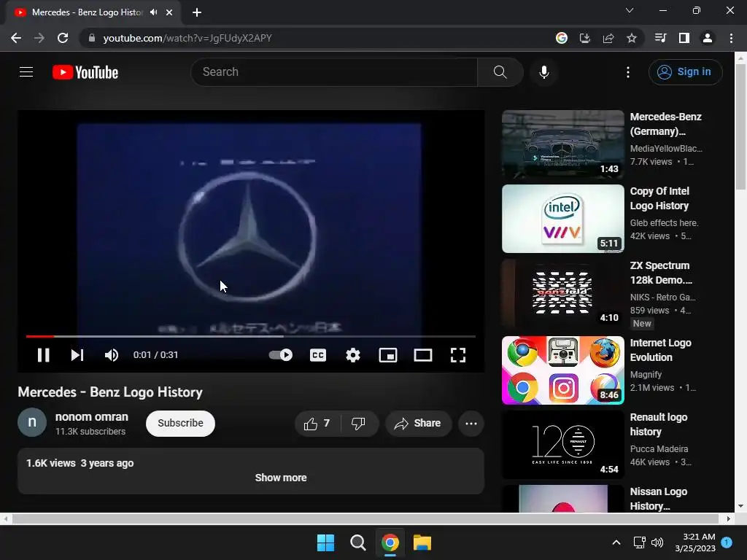Open more actions ellipsis under video

click(x=471, y=424)
